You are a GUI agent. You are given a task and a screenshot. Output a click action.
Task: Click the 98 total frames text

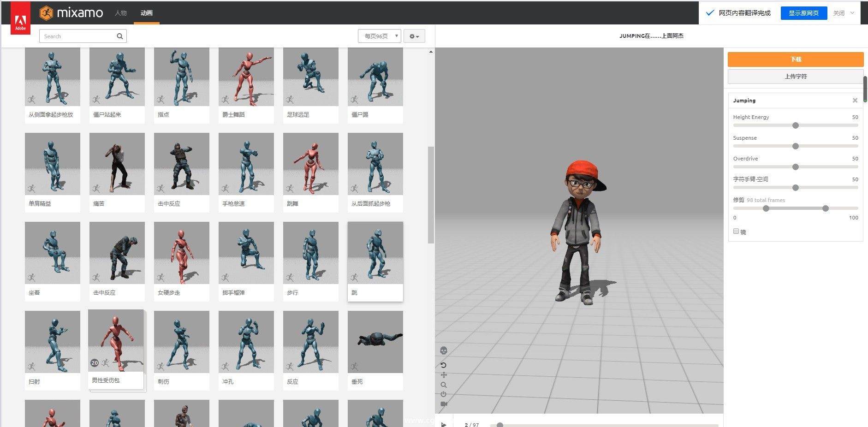click(766, 200)
